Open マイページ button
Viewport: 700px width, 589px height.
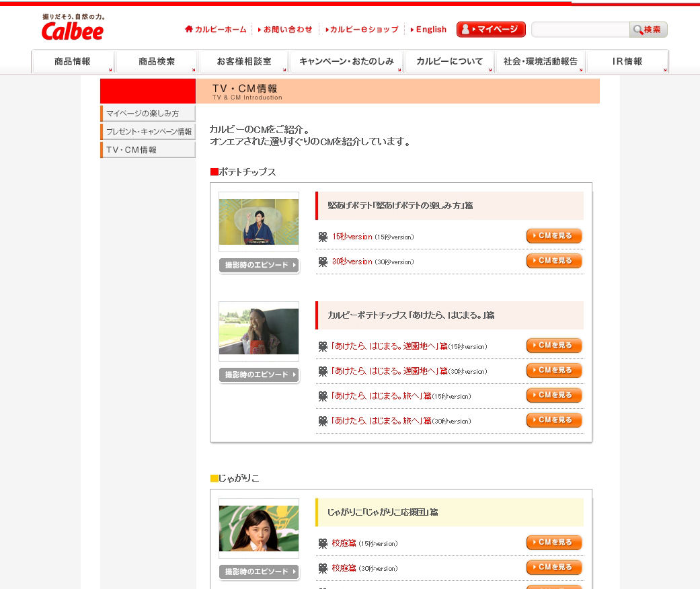[x=491, y=30]
